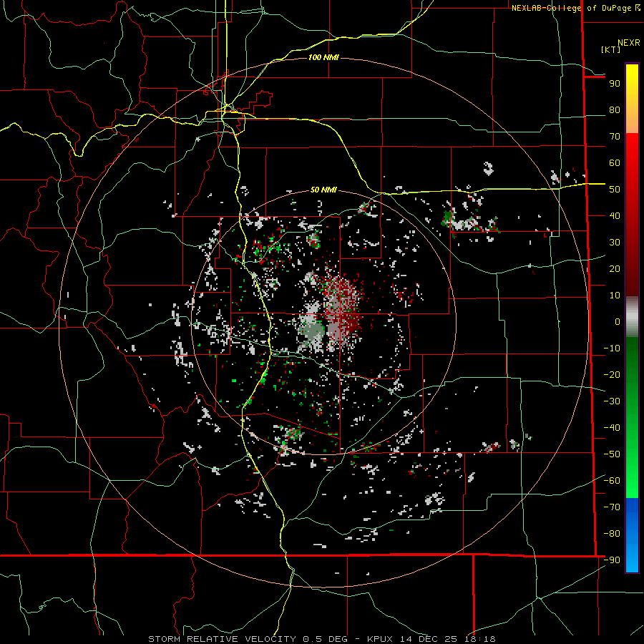Viewport: 644px width, 644px height.
Task: Click the [KT] units label above the color scale
Action: click(x=610, y=49)
